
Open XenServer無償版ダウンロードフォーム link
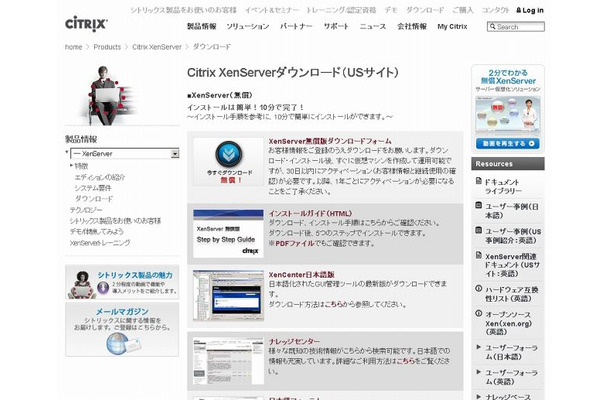click(330, 141)
